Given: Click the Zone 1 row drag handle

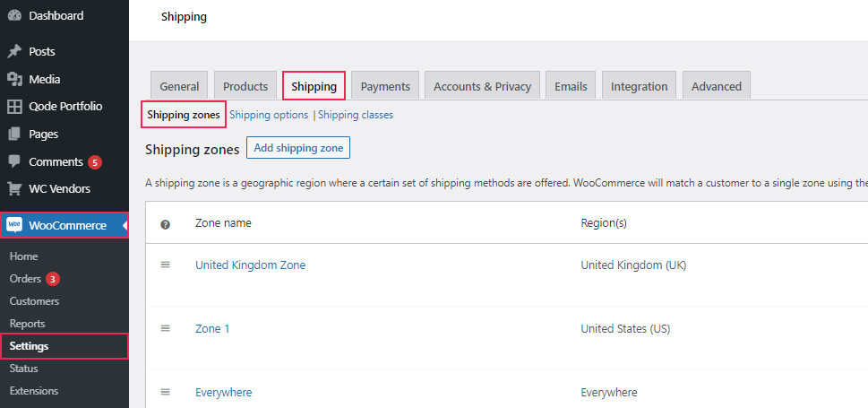Looking at the screenshot, I should coord(165,328).
